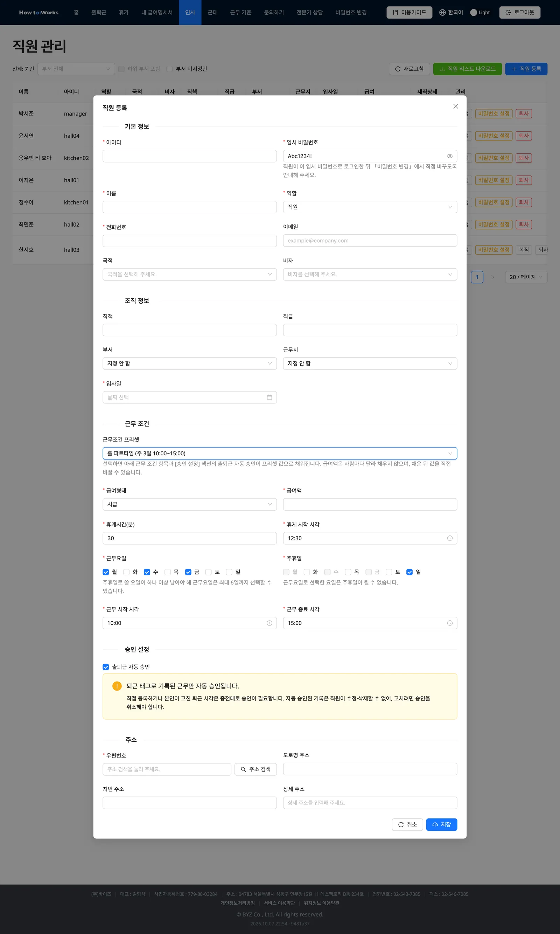The width and height of the screenshot is (560, 934).
Task: Open calendar icon in 입사일 field
Action: pyautogui.click(x=269, y=397)
